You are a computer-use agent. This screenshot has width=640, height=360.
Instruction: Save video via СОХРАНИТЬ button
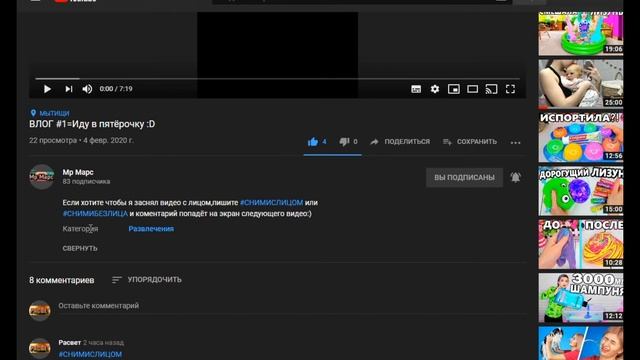click(x=470, y=142)
